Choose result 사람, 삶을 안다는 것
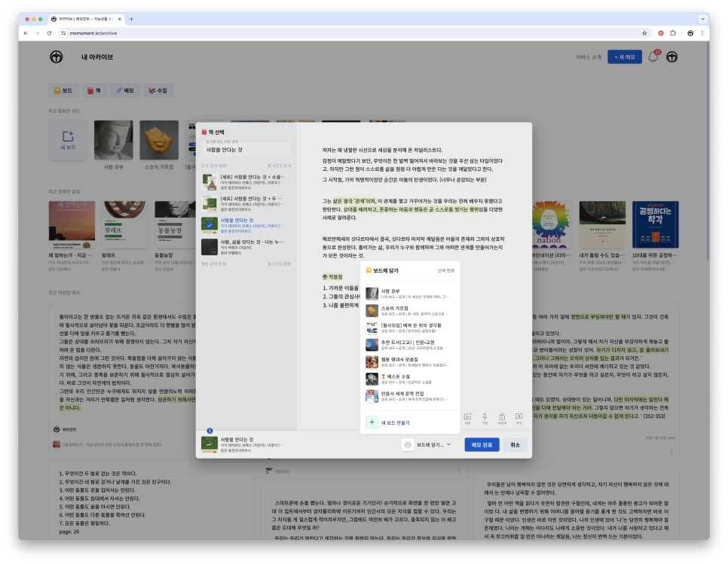 [x=246, y=247]
